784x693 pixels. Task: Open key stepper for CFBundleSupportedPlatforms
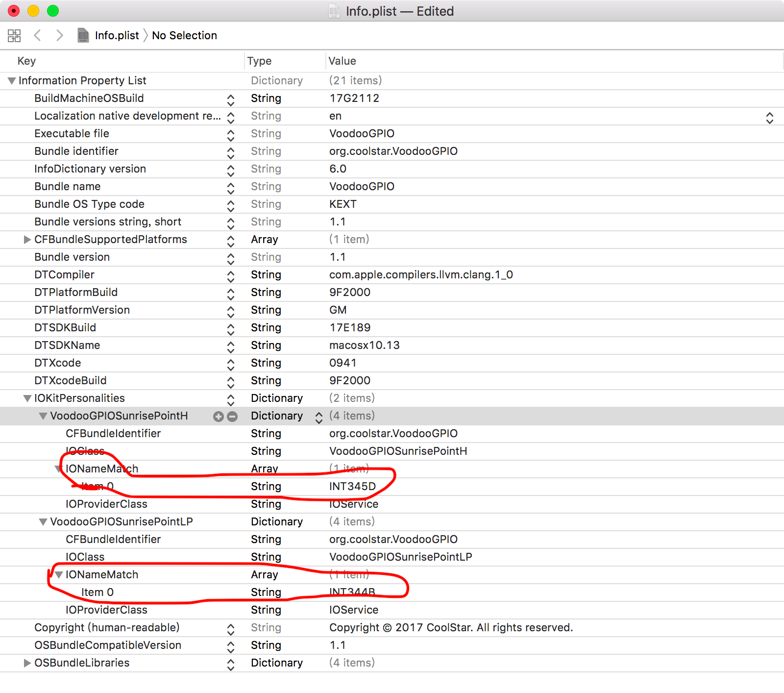pyautogui.click(x=231, y=241)
